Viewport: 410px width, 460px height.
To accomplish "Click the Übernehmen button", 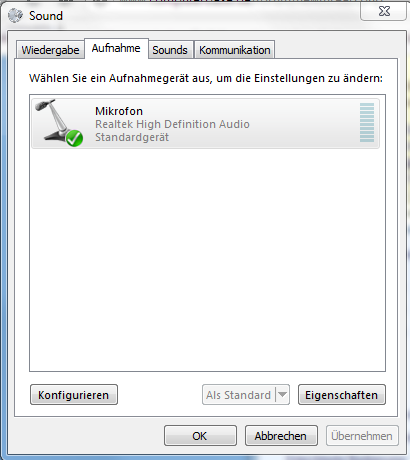I will point(362,436).
